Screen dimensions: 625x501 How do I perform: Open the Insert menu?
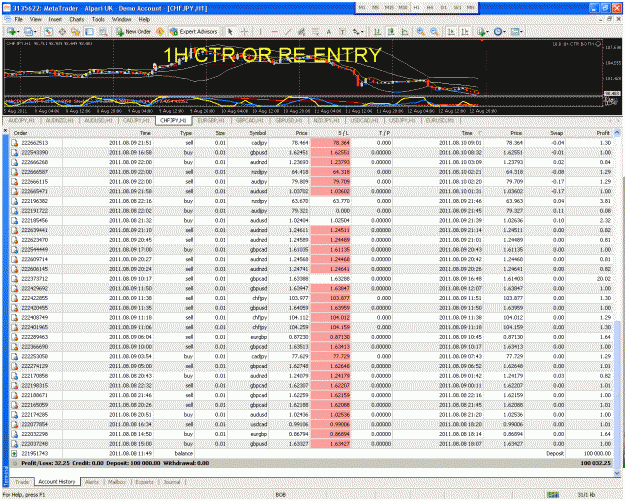55,19
